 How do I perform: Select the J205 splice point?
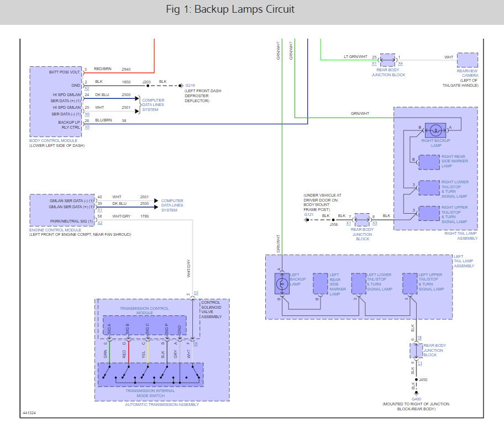tap(148, 86)
